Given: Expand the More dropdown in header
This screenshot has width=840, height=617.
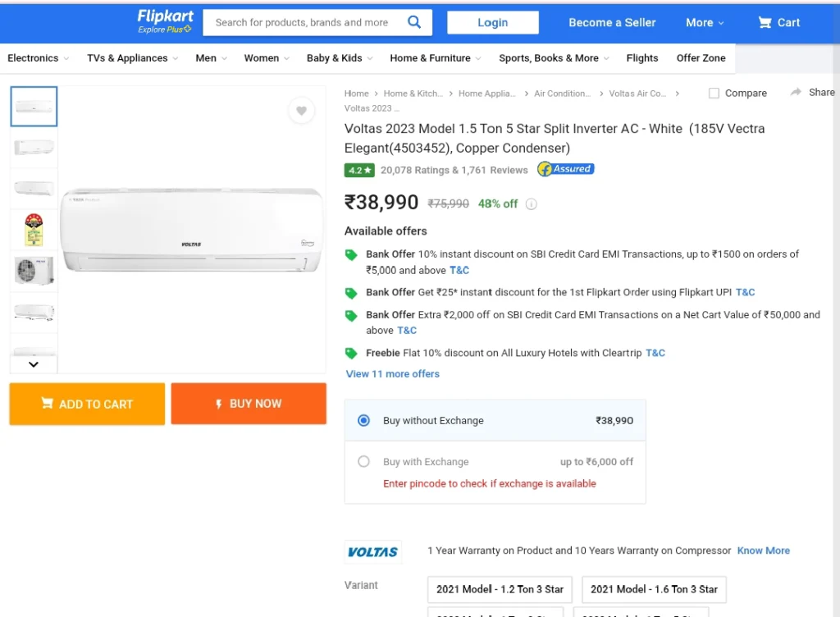Looking at the screenshot, I should (x=705, y=22).
